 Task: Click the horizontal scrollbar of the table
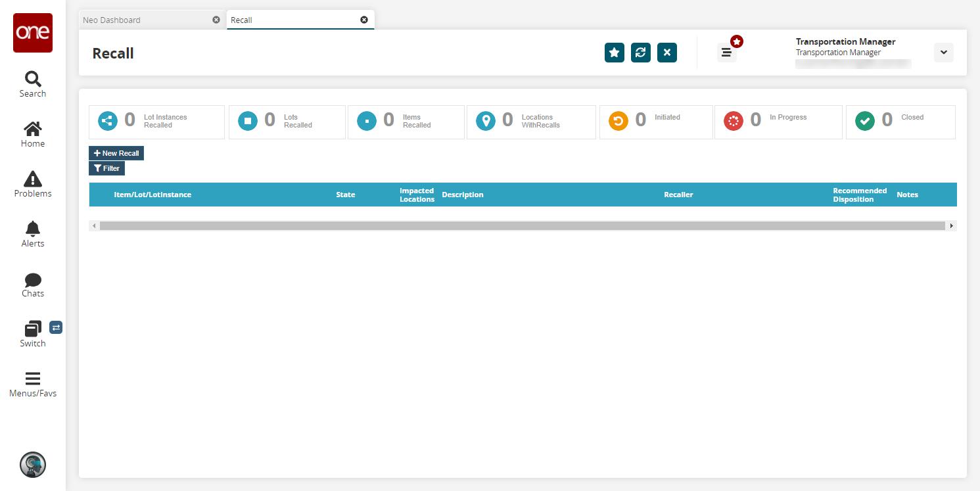click(523, 225)
